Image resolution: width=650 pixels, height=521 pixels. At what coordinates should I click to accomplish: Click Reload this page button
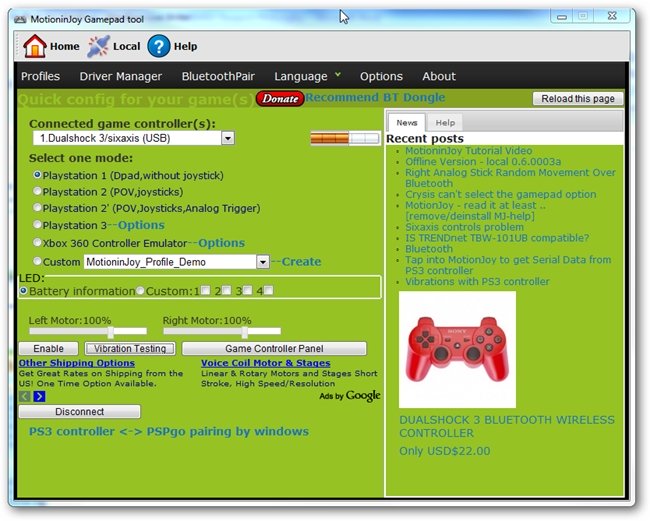[x=578, y=99]
